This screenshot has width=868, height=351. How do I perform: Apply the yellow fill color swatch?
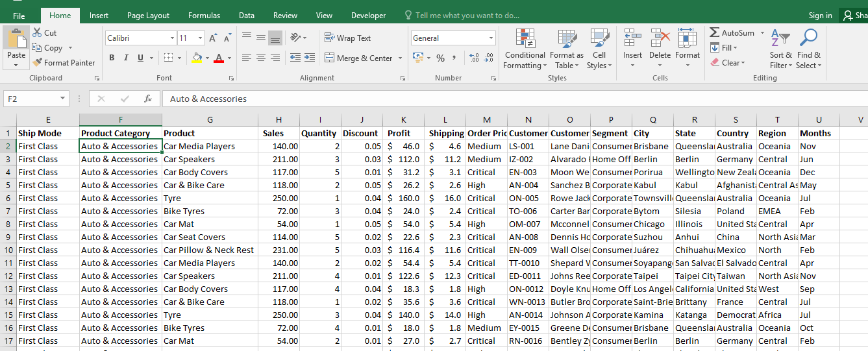point(197,58)
